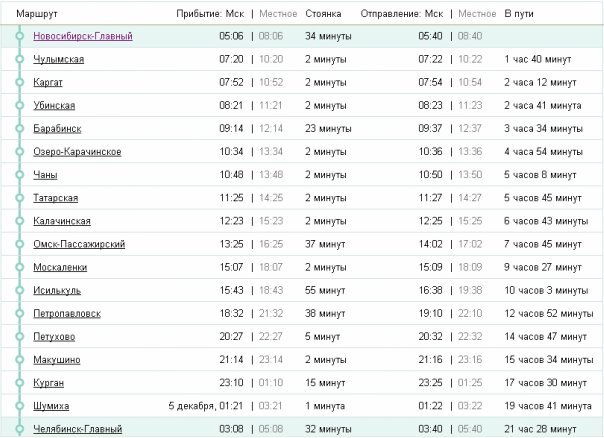Click the route stop marker beside Москаленки

coord(19,267)
